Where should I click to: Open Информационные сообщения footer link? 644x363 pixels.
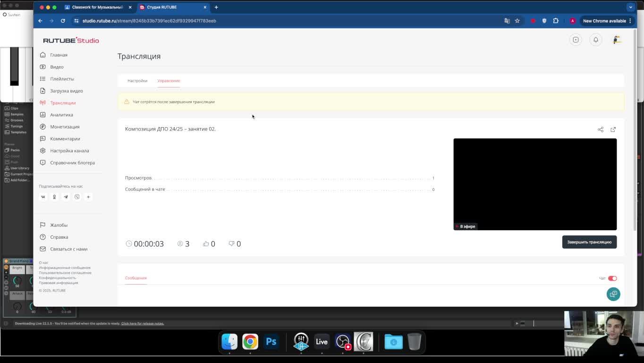pos(65,268)
